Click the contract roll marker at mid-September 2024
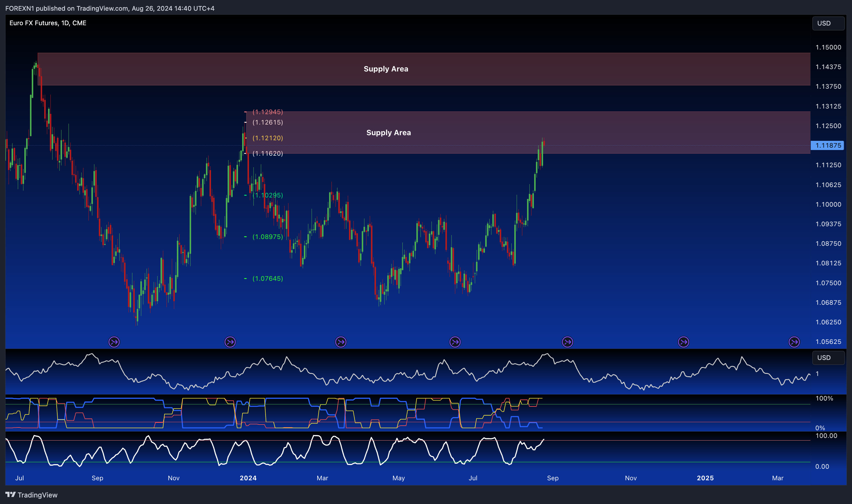 point(567,342)
